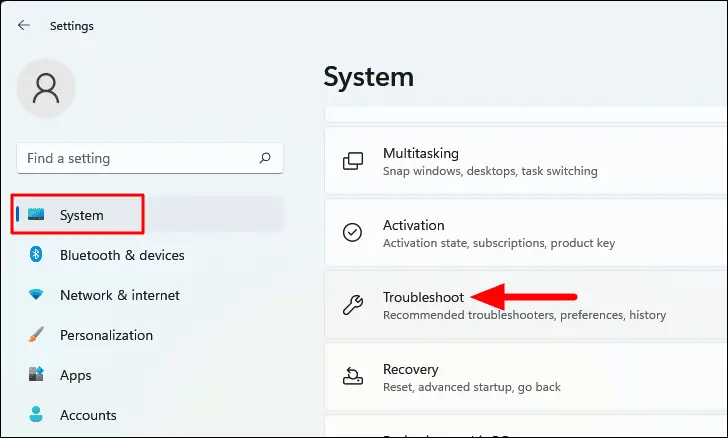
Task: Open Troubleshoot settings
Action: point(526,305)
